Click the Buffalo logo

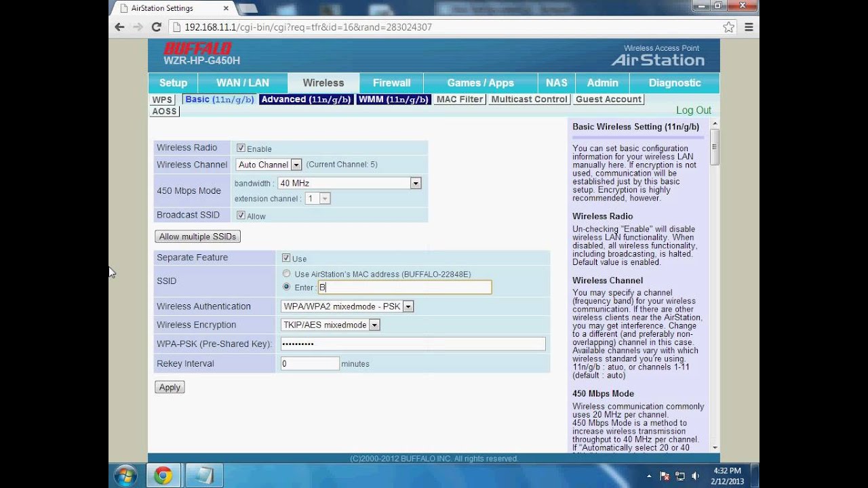click(197, 48)
